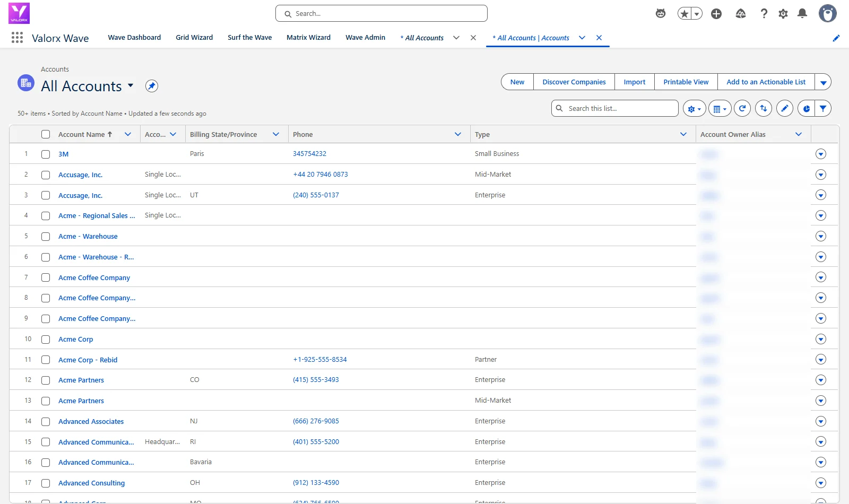Check the Advanced Associates row checkbox

(46, 422)
